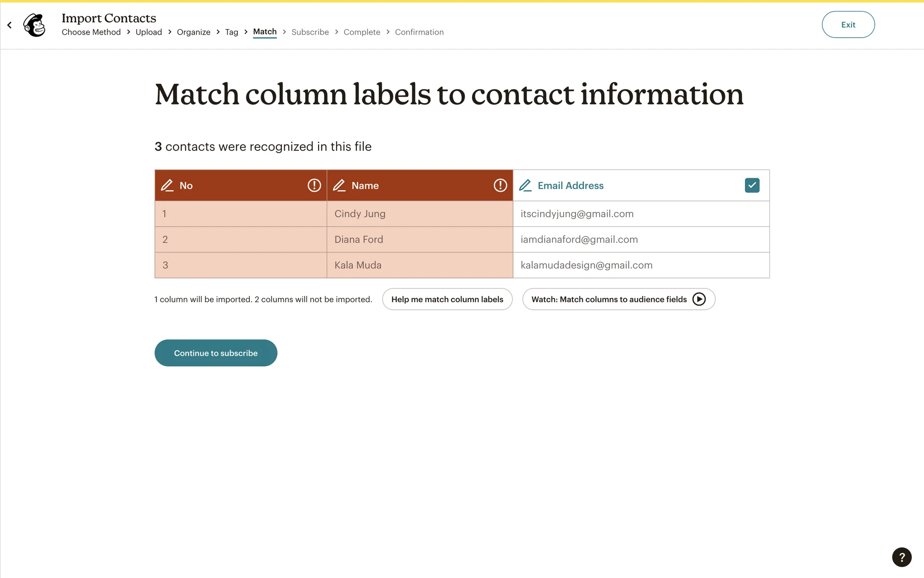Open the help question mark bubble
924x578 pixels.
tap(901, 557)
